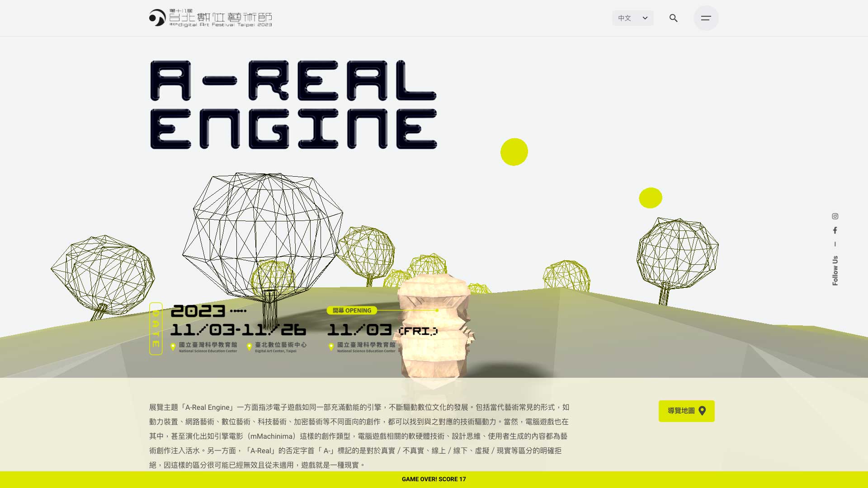
Task: Click the GAME OVER! SCORE 17 bar
Action: (434, 479)
